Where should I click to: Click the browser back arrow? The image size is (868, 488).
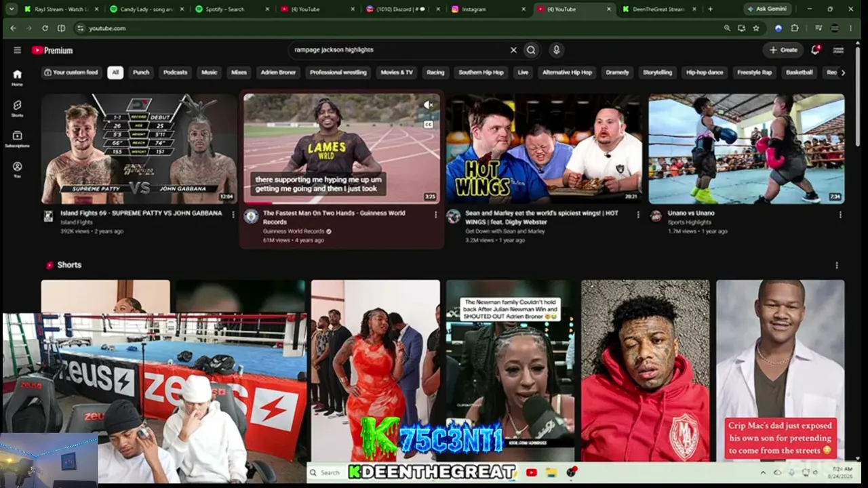tap(12, 28)
